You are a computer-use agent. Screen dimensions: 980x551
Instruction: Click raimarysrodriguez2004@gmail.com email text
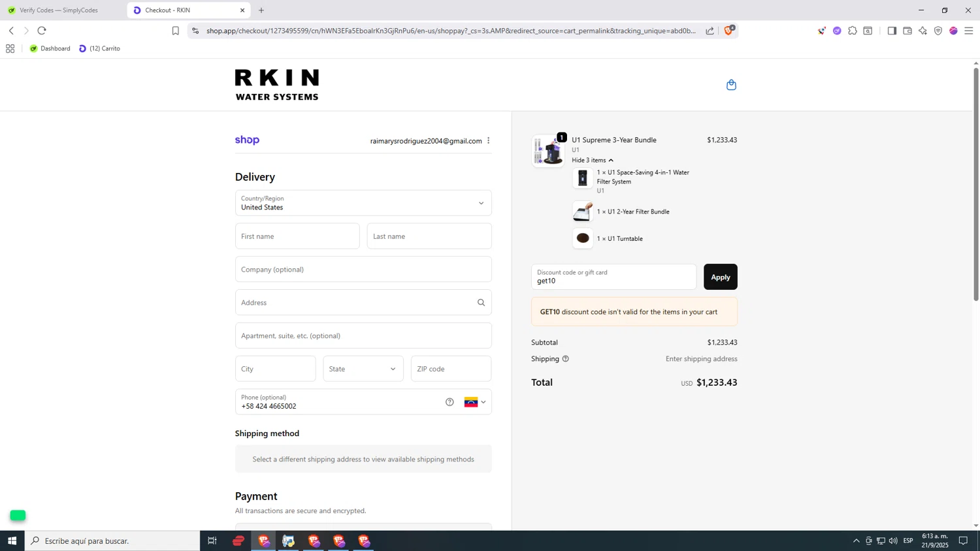click(426, 141)
